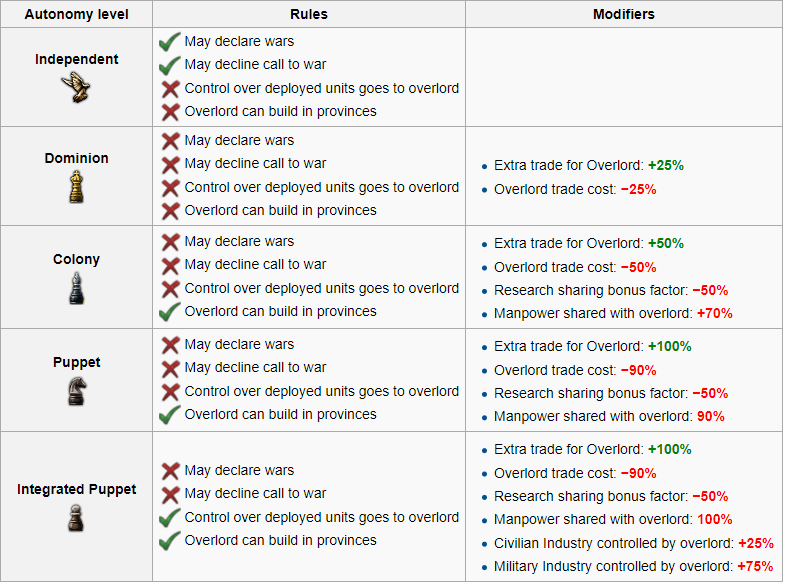The image size is (786, 586).
Task: Click green check for Colony's 'Overlord can build'
Action: (x=170, y=312)
